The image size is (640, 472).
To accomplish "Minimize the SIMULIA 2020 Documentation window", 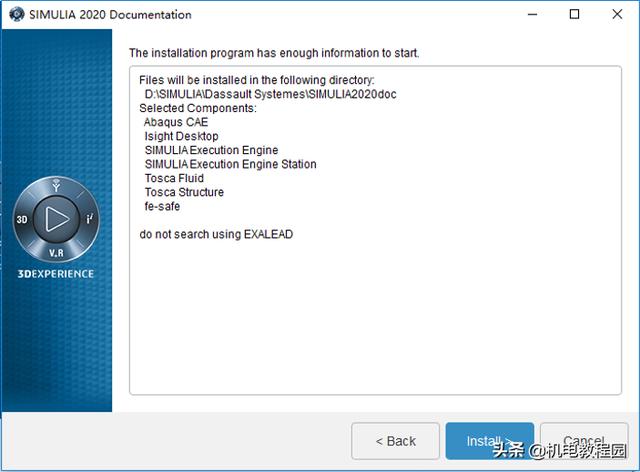I will pos(532,14).
